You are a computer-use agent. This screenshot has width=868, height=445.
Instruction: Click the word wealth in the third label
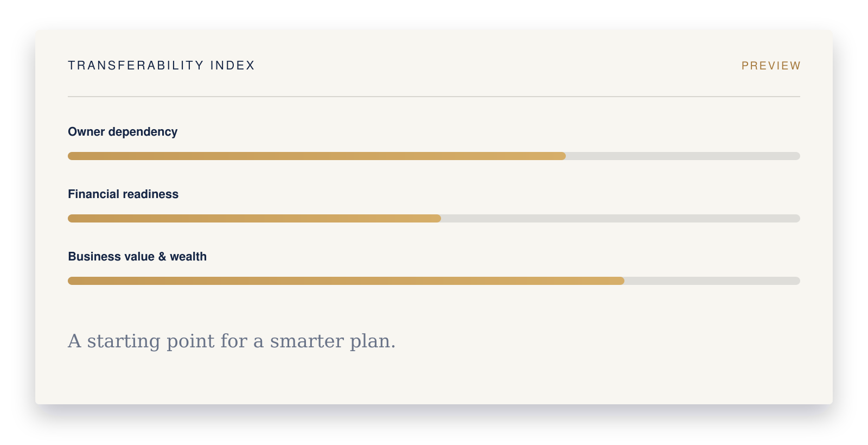[x=188, y=257]
